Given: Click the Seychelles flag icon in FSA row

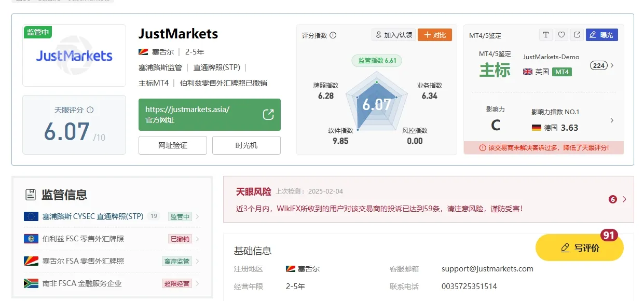Looking at the screenshot, I should [31, 261].
